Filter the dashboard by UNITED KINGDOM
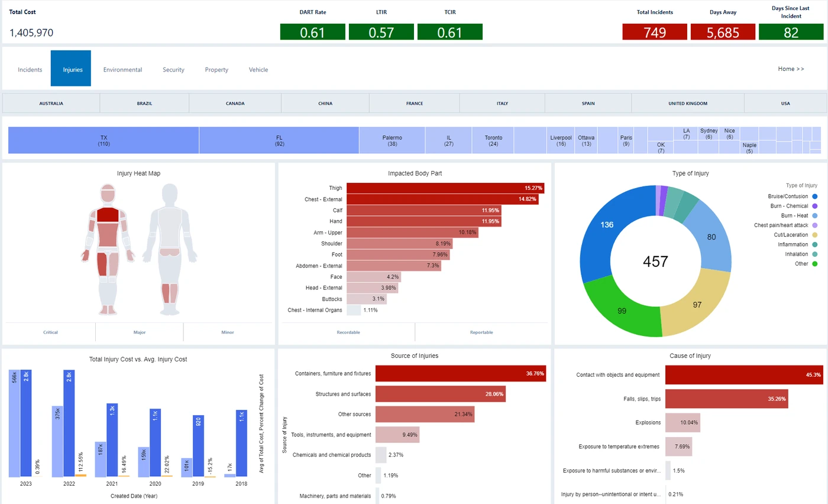This screenshot has width=828, height=504. (688, 103)
